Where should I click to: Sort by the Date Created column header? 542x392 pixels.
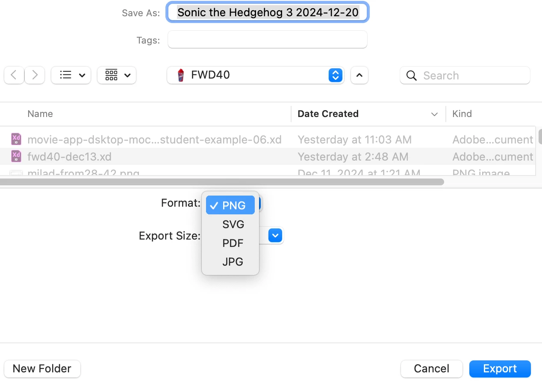[x=328, y=114]
